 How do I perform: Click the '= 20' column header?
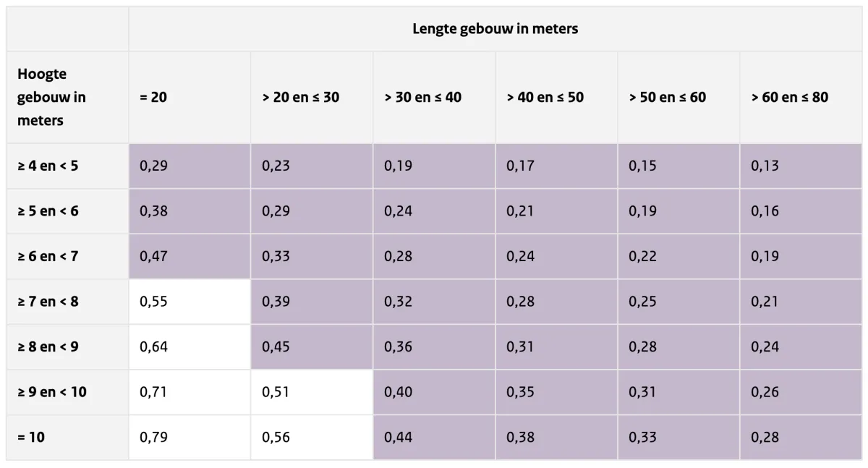tap(153, 97)
